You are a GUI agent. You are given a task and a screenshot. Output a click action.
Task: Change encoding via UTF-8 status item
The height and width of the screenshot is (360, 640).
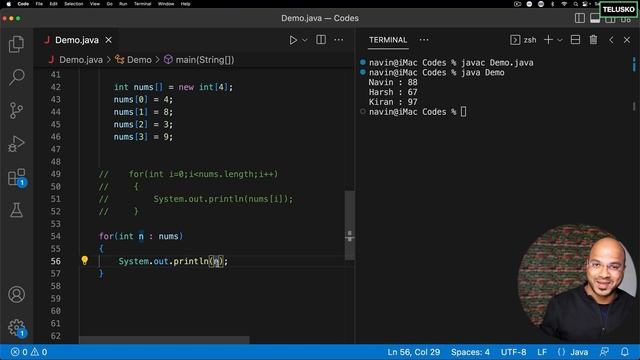point(513,352)
